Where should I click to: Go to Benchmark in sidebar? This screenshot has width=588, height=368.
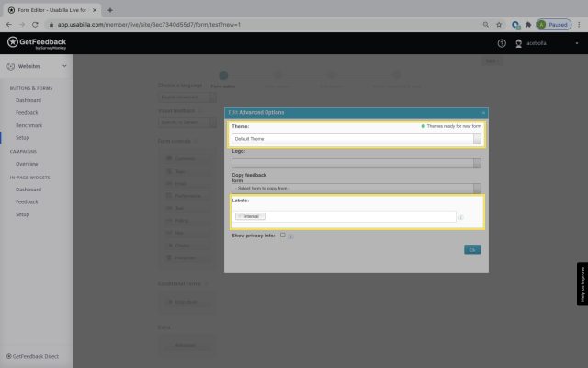28,125
